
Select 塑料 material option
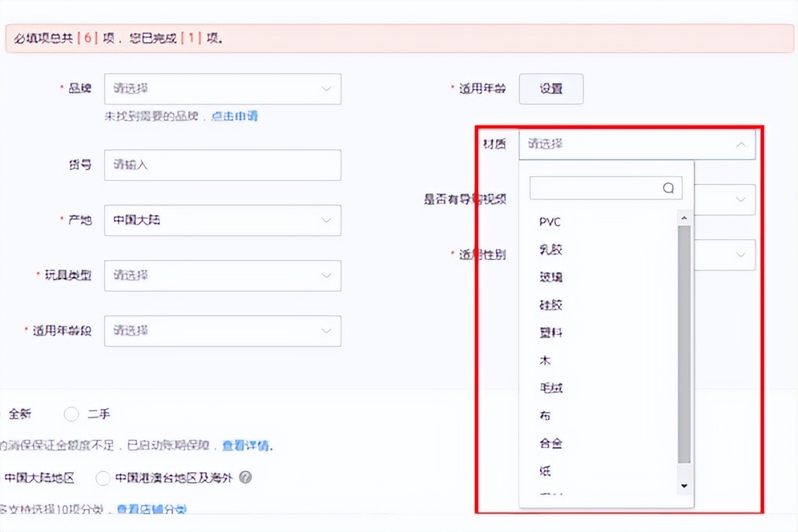[x=552, y=332]
